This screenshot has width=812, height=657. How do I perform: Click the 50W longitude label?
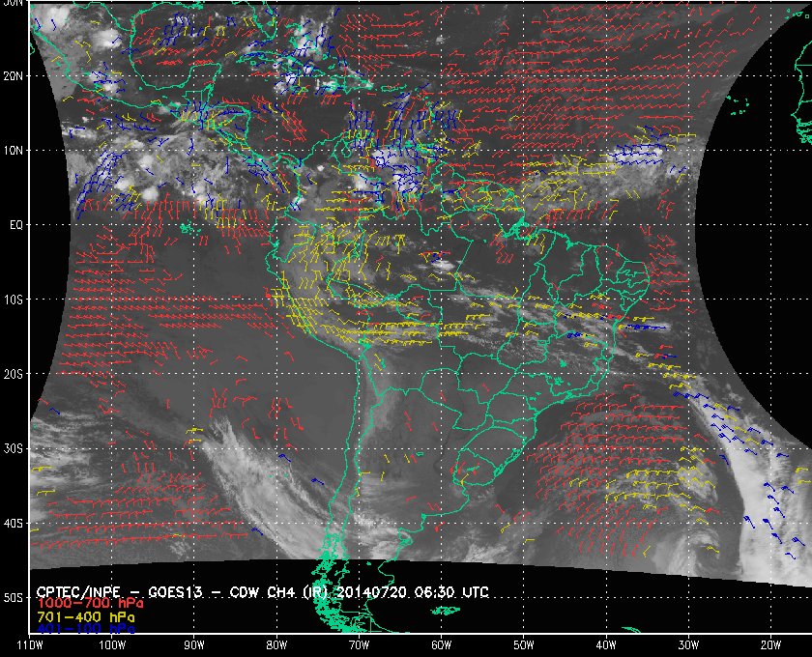click(x=524, y=645)
